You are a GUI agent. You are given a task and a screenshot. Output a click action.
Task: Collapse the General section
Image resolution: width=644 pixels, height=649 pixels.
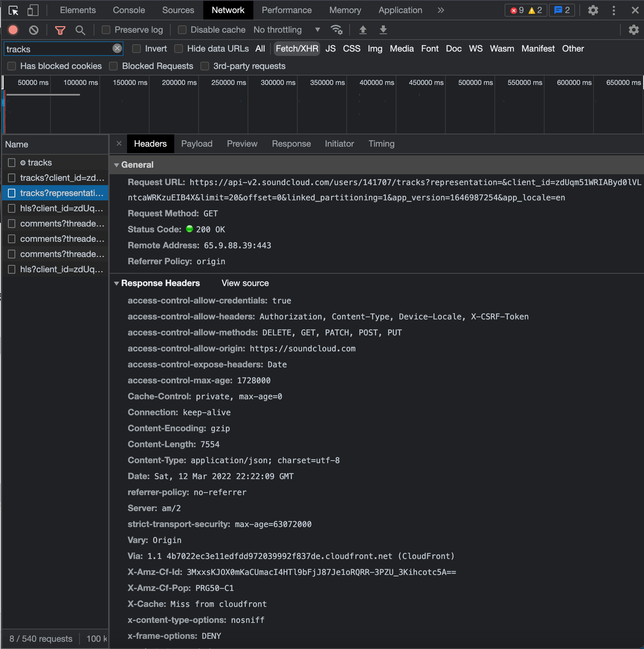pos(117,165)
